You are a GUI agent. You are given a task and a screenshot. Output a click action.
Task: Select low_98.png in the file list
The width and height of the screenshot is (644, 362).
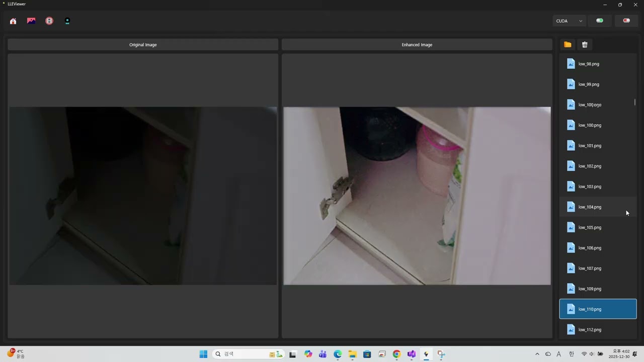598,64
